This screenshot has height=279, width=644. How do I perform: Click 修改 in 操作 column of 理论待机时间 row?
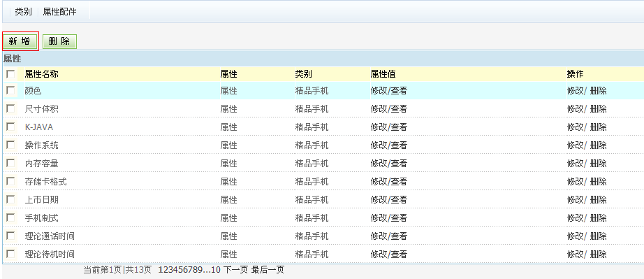[x=576, y=255]
